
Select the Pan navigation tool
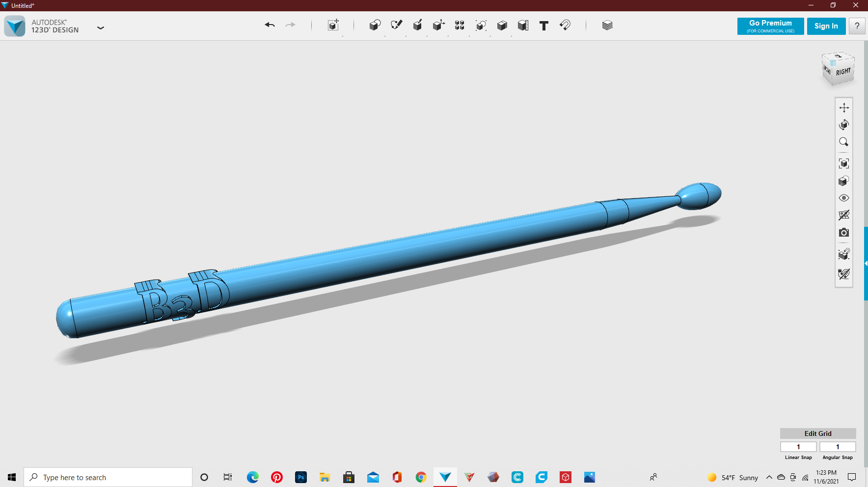(844, 108)
